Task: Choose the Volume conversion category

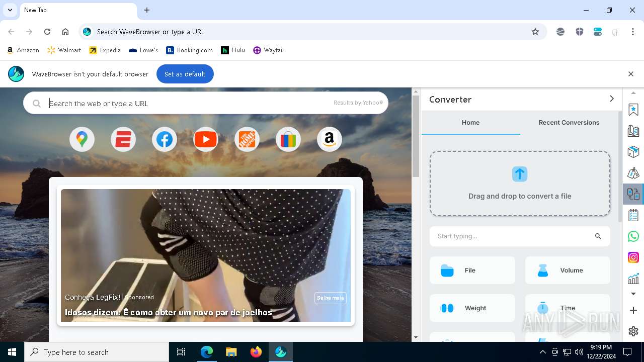Action: [568, 270]
